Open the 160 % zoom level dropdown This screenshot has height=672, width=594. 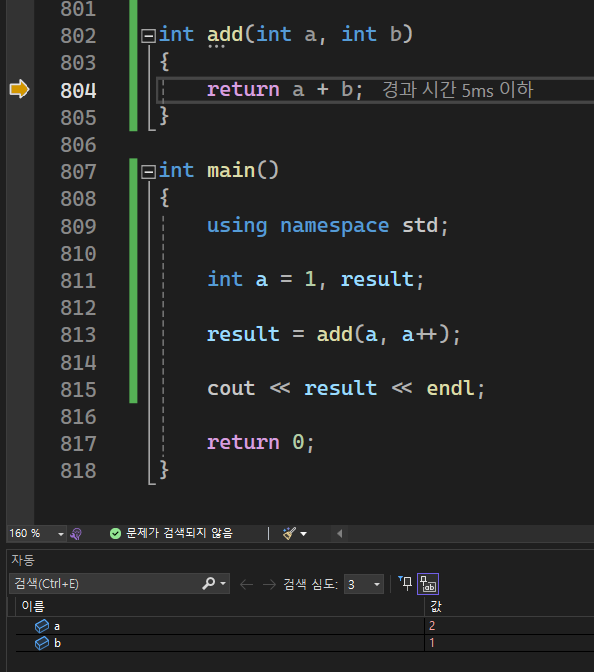pyautogui.click(x=60, y=534)
